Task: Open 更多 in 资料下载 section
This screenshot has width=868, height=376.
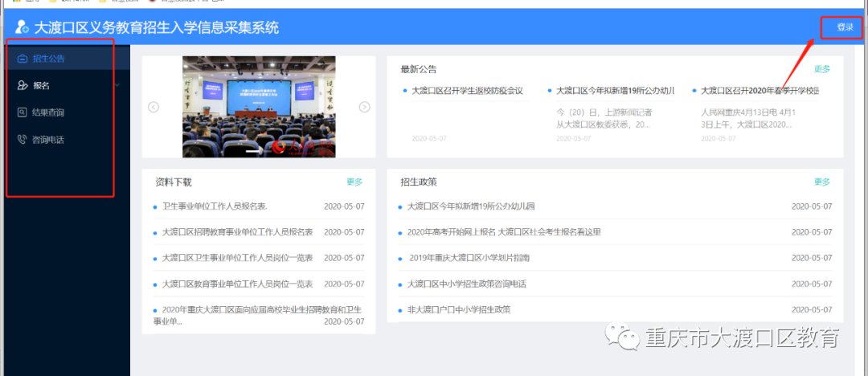Action: point(354,182)
